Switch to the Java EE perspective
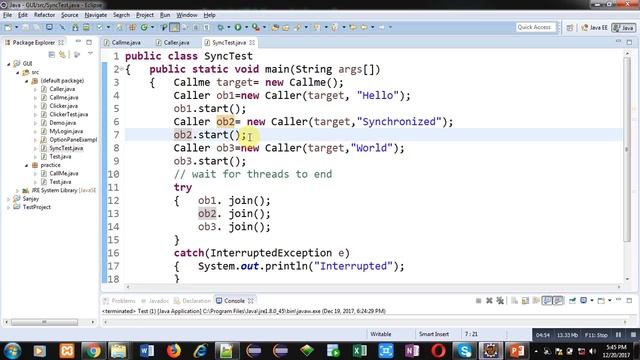The height and width of the screenshot is (360, 640). tap(594, 28)
